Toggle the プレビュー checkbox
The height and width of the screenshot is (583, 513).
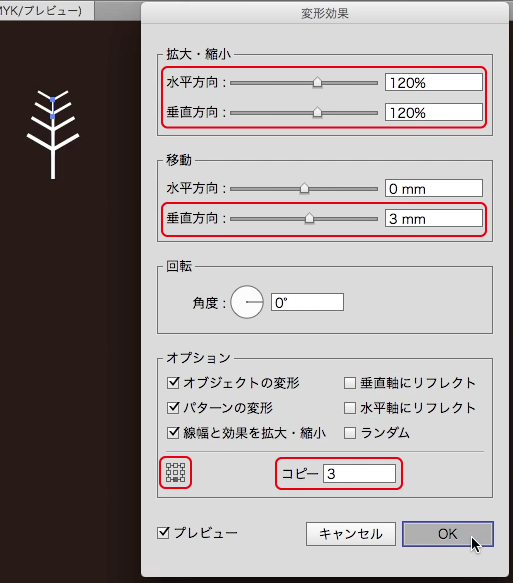tap(163, 533)
